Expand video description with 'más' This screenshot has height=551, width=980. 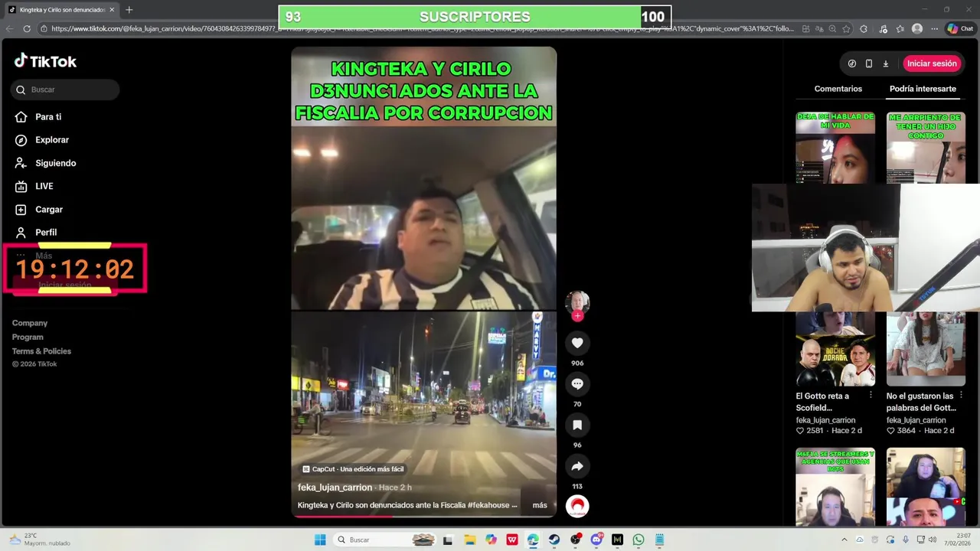(x=540, y=505)
